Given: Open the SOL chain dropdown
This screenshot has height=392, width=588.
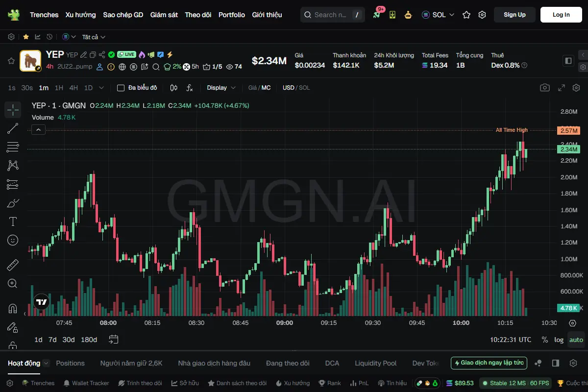Looking at the screenshot, I should (x=438, y=15).
